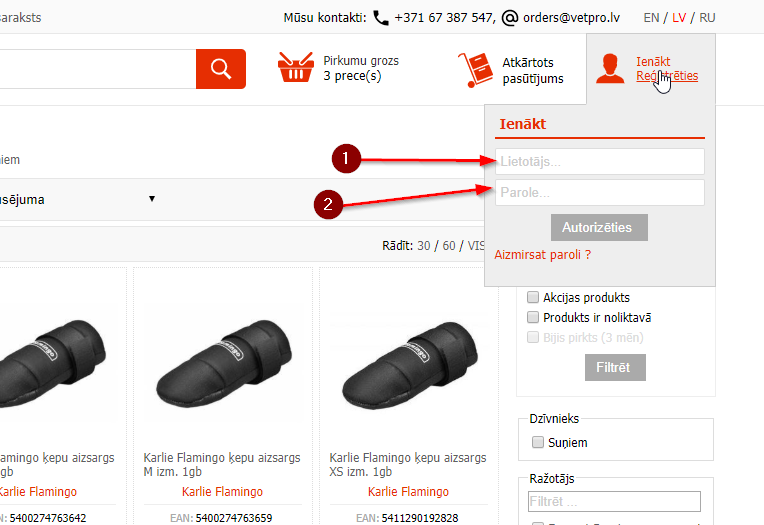This screenshot has width=764, height=525.
Task: Open the shopping basket icon
Action: (296, 69)
